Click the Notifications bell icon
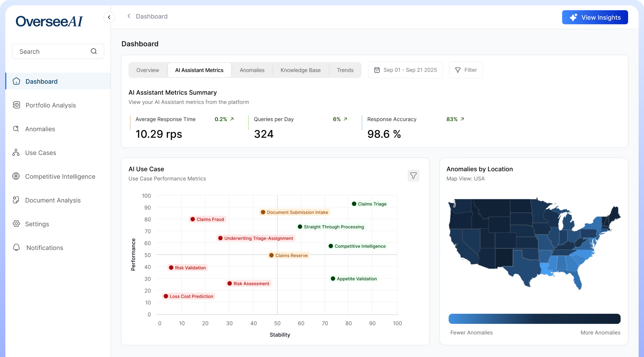This screenshot has height=357, width=644. pyautogui.click(x=16, y=248)
